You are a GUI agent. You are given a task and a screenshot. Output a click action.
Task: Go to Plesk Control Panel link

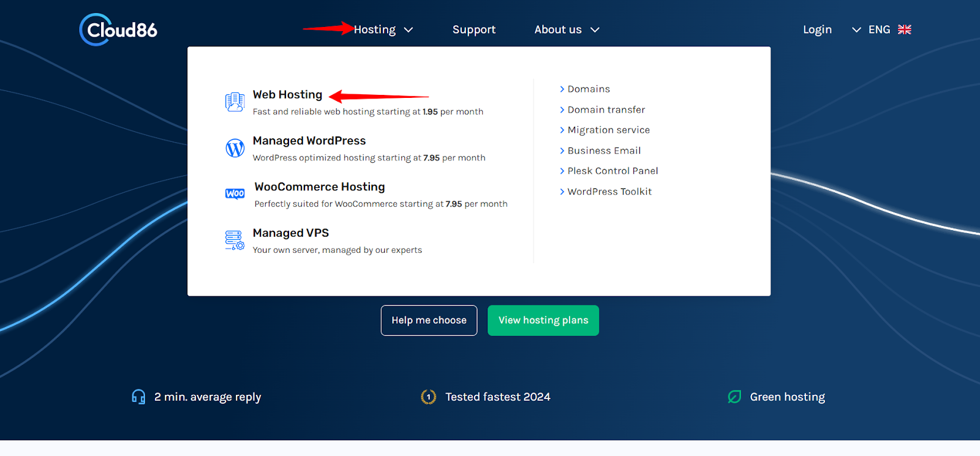tap(612, 171)
